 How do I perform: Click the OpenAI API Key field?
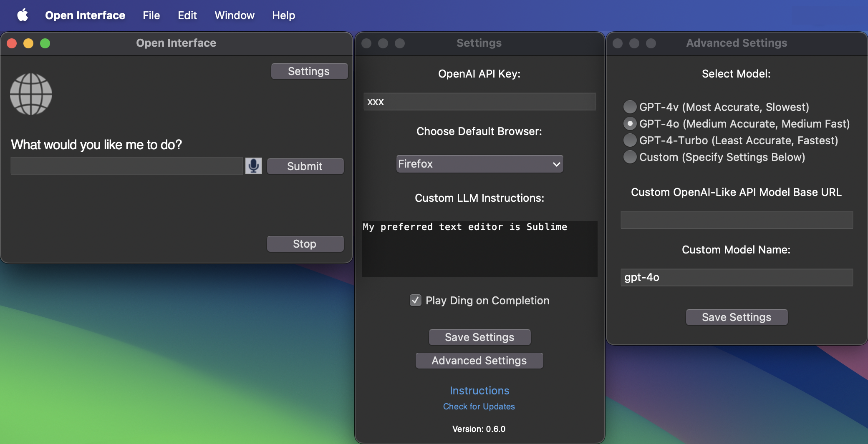(x=479, y=102)
